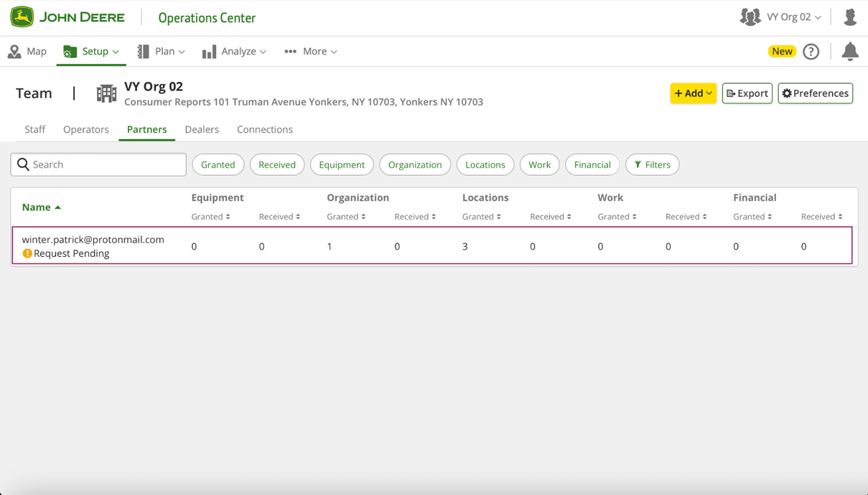Open the Preferences button

(815, 93)
